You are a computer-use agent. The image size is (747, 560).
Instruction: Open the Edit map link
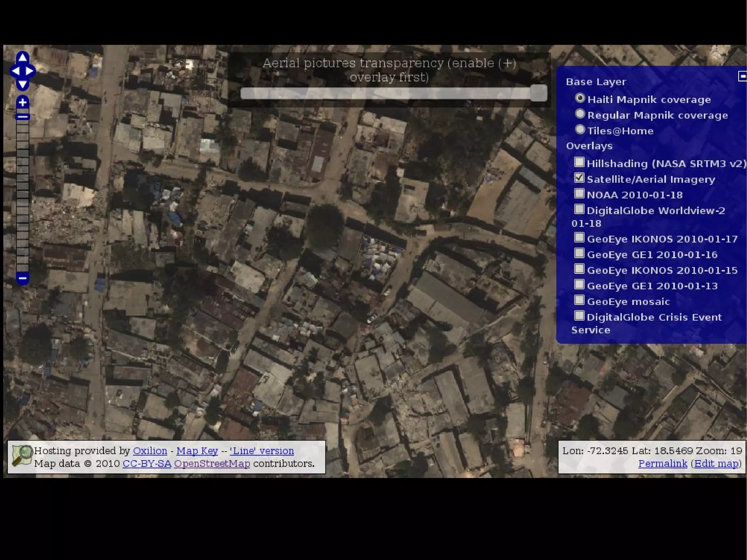coord(716,463)
